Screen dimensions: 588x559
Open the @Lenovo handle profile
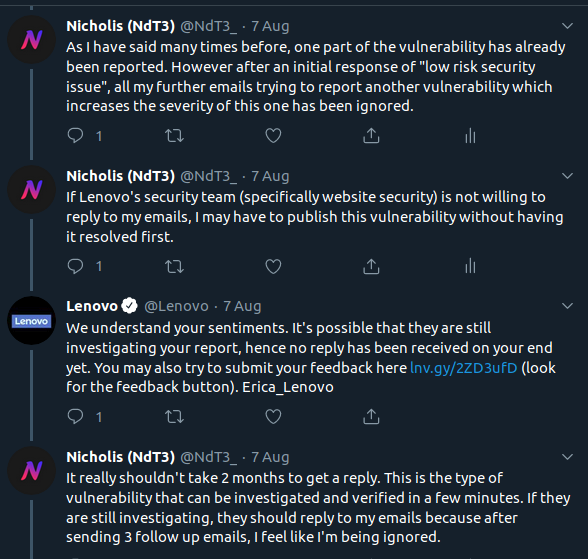point(176,306)
